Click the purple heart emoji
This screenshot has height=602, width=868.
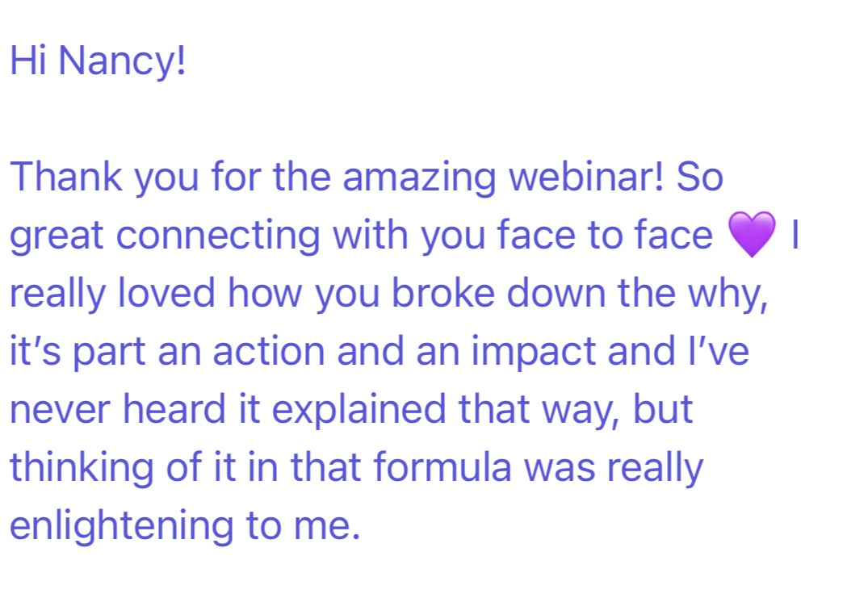752,234
